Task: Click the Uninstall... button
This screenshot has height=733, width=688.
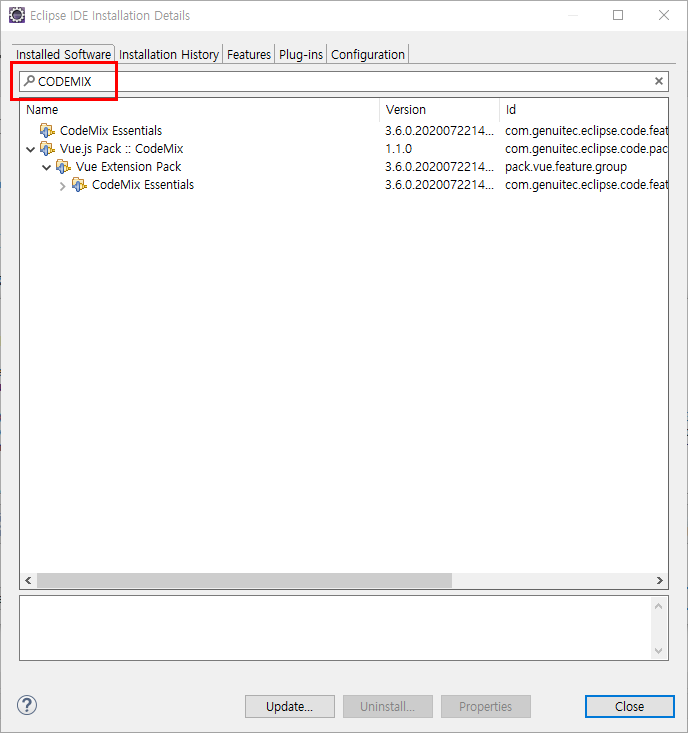Action: [x=387, y=706]
